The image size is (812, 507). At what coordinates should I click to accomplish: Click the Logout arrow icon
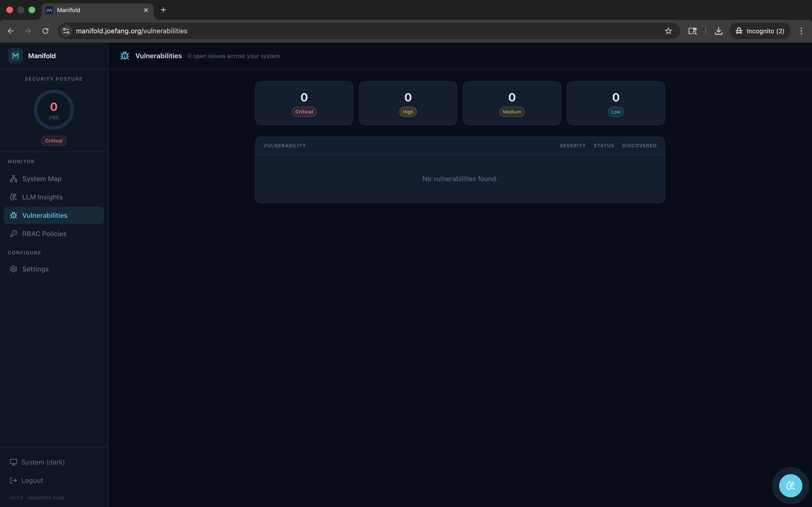tap(14, 480)
